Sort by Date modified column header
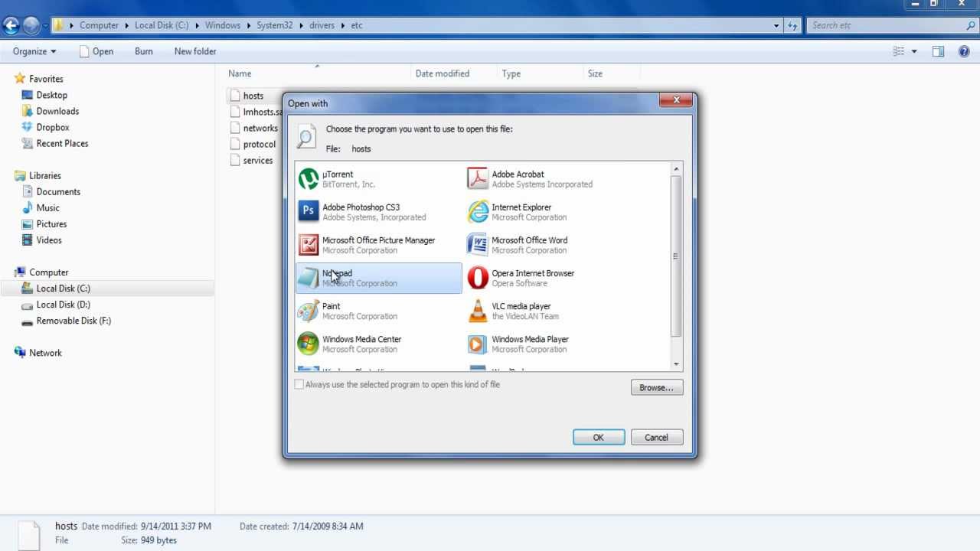Viewport: 980px width, 551px height. click(454, 73)
